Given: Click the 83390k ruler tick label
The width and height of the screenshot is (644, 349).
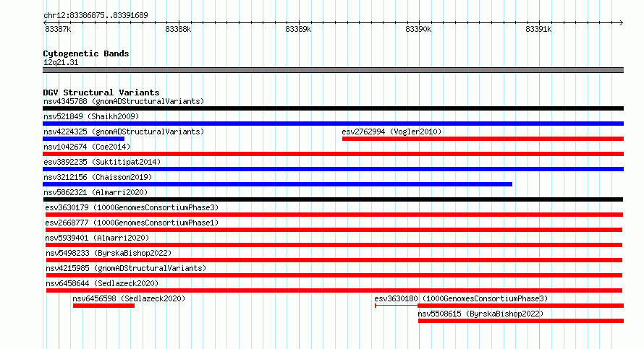Looking at the screenshot, I should coord(418,30).
